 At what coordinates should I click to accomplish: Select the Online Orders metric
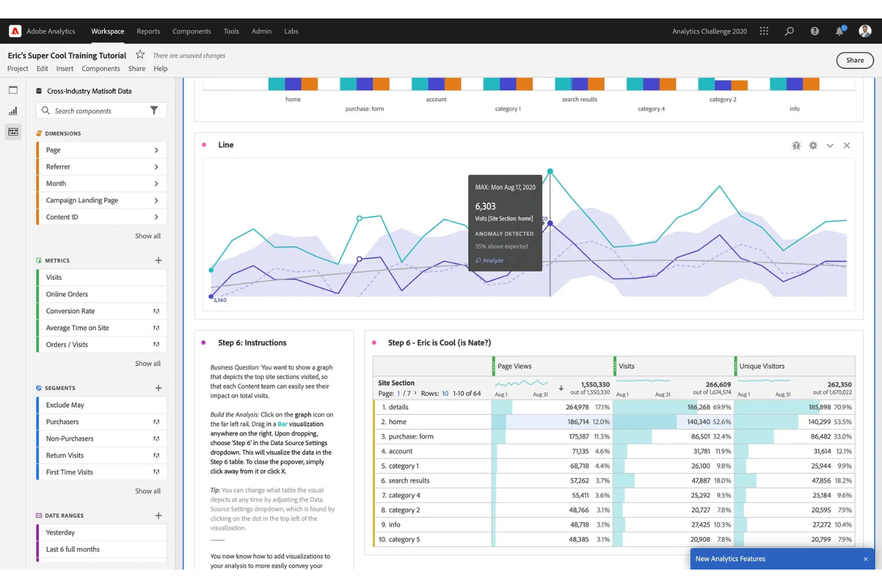tap(101, 294)
